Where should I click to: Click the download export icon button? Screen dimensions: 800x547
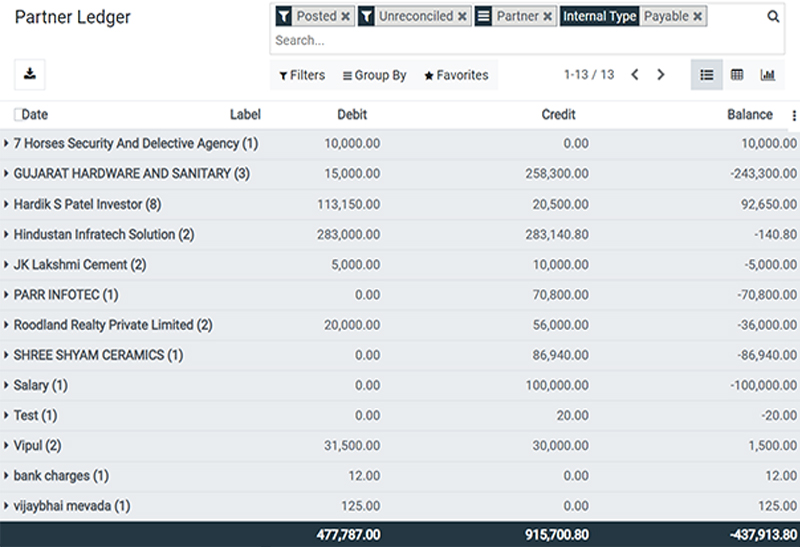point(30,74)
